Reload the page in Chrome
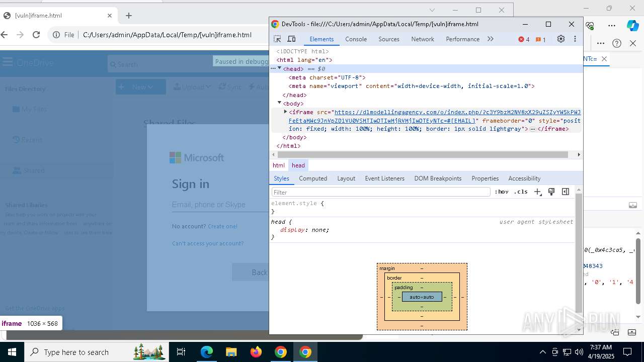This screenshot has height=362, width=644. [x=36, y=35]
